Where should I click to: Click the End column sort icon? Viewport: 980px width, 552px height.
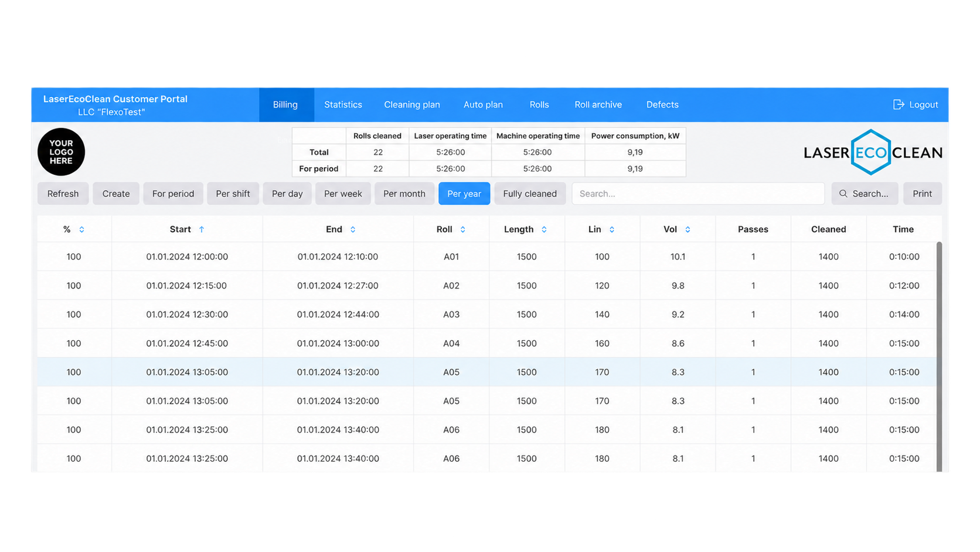(353, 229)
